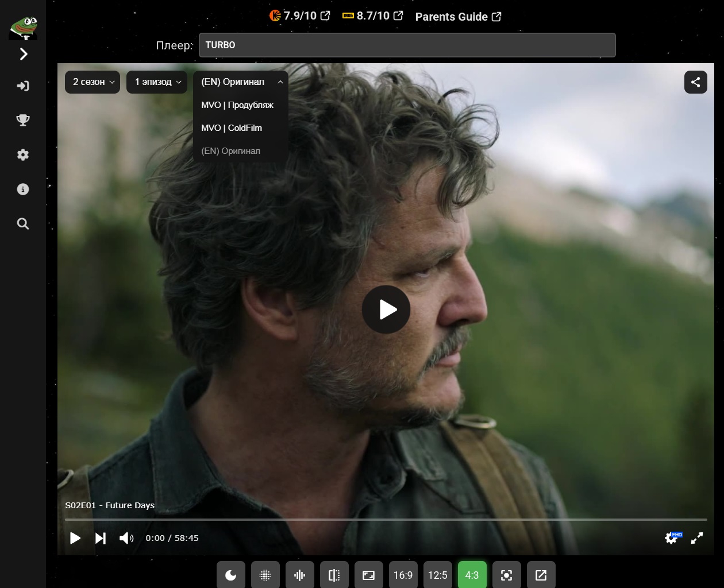Skip to the next episode
724x588 pixels.
coord(101,538)
